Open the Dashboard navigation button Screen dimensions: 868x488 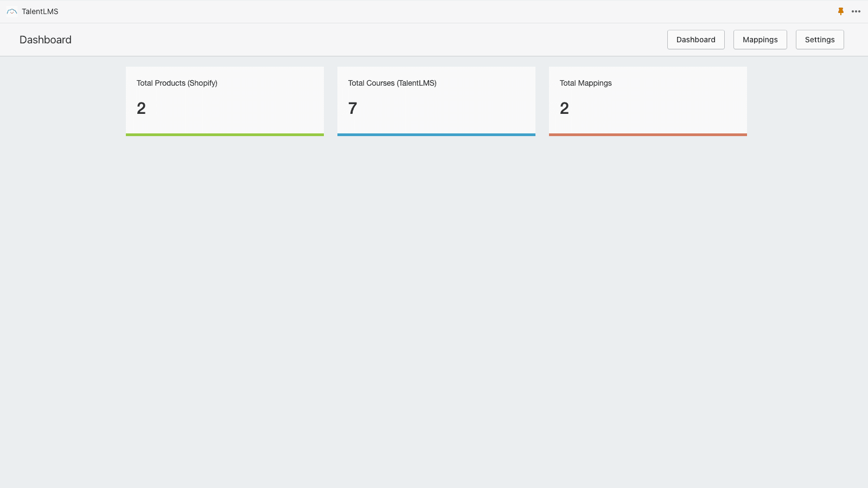click(x=695, y=40)
